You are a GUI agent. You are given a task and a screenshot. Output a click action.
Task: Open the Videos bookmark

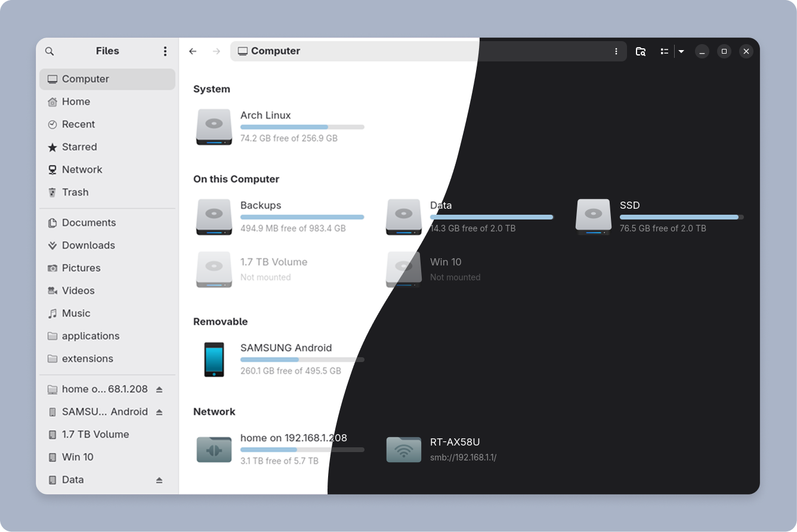click(107, 291)
